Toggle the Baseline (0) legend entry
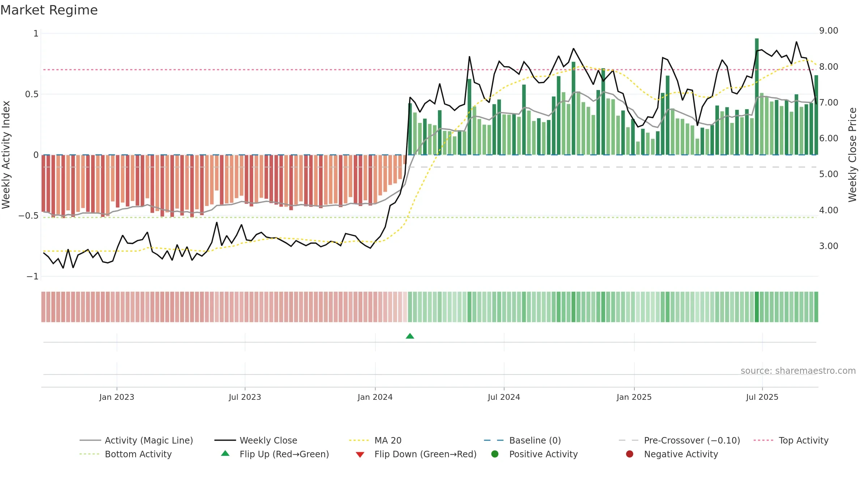This screenshot has height=488, width=868. [x=522, y=440]
